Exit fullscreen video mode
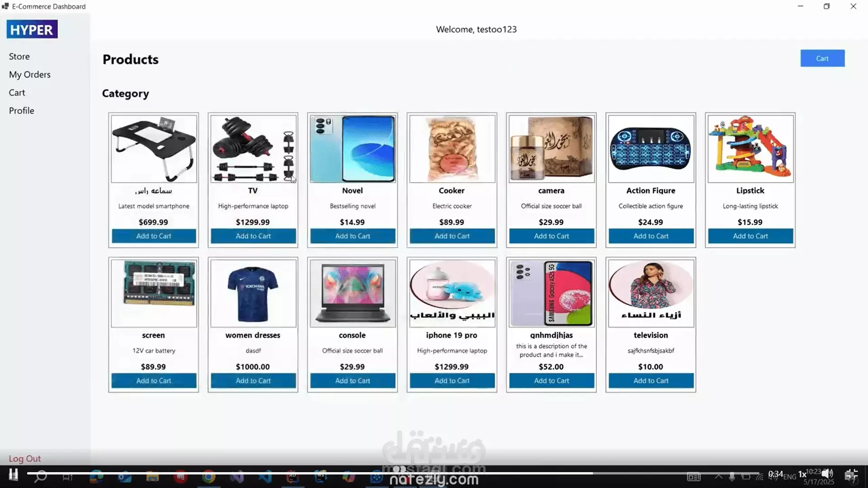This screenshot has height=488, width=868. click(851, 474)
